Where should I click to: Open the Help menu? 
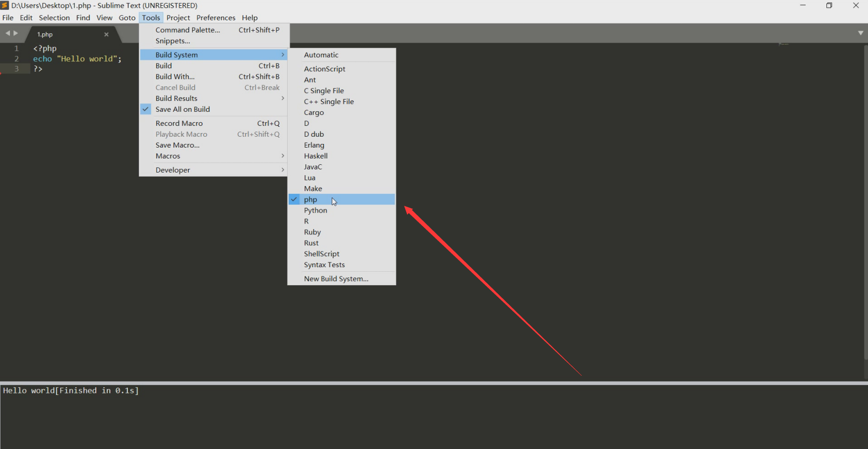tap(250, 18)
